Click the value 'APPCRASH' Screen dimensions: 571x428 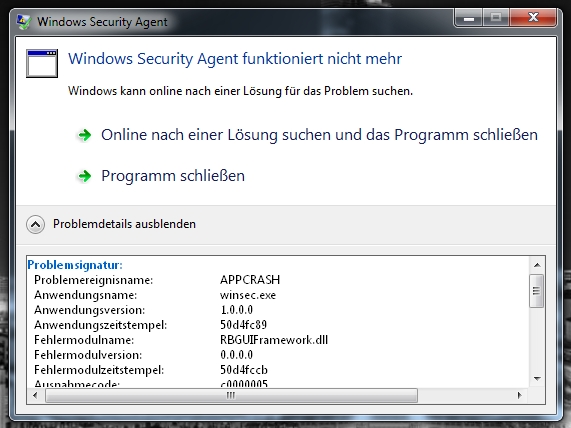click(250, 280)
